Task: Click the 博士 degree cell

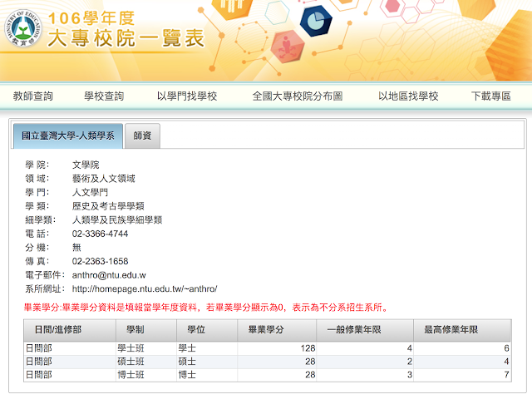Action: 207,375
